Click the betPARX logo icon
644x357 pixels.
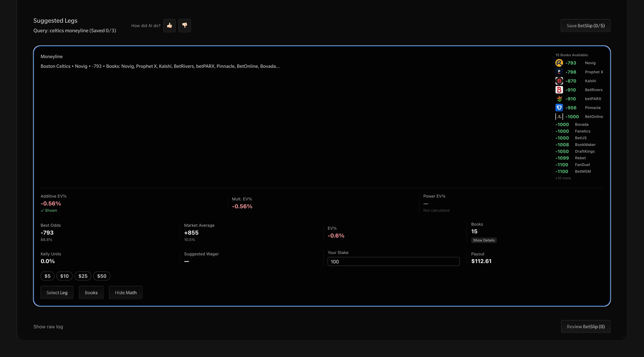click(559, 99)
